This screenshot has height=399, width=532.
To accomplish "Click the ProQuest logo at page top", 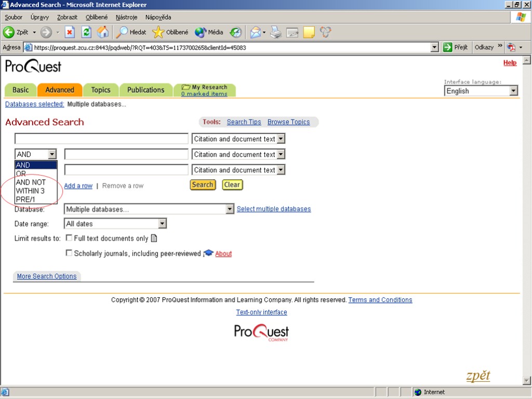I will click(33, 66).
